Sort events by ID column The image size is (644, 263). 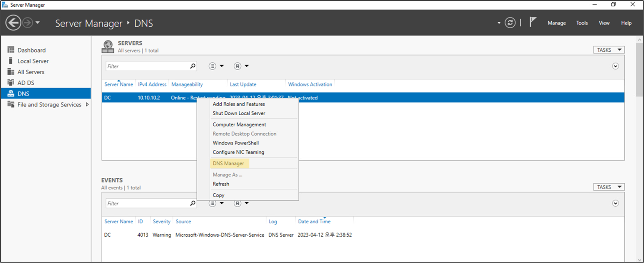pos(141,222)
